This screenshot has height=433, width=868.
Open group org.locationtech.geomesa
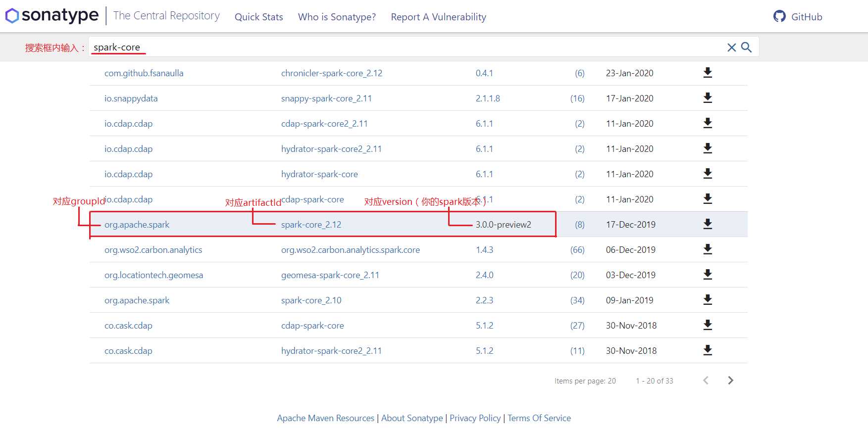click(x=153, y=275)
